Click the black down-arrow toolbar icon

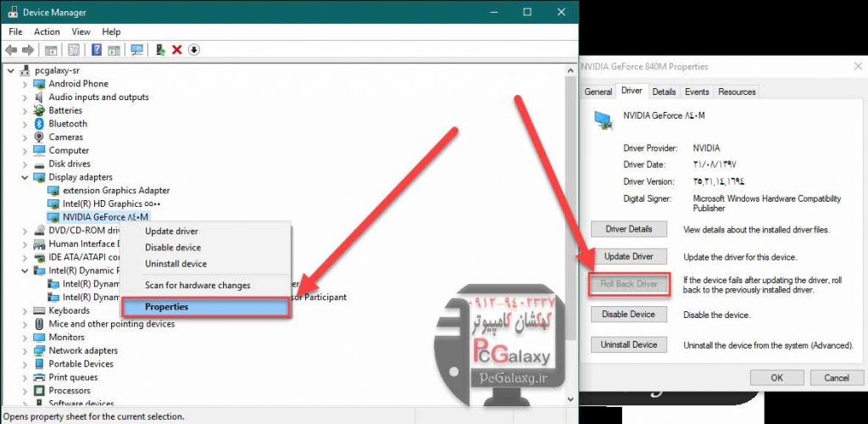(x=194, y=50)
